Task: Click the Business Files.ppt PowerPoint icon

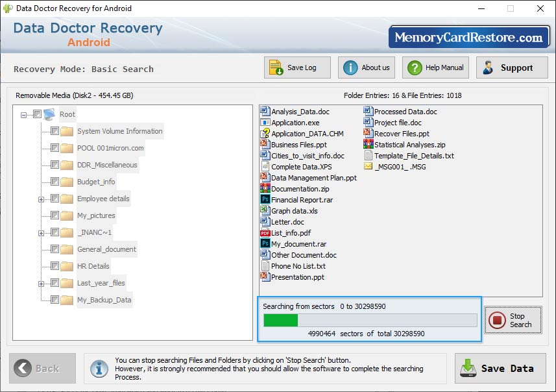Action: 265,144
